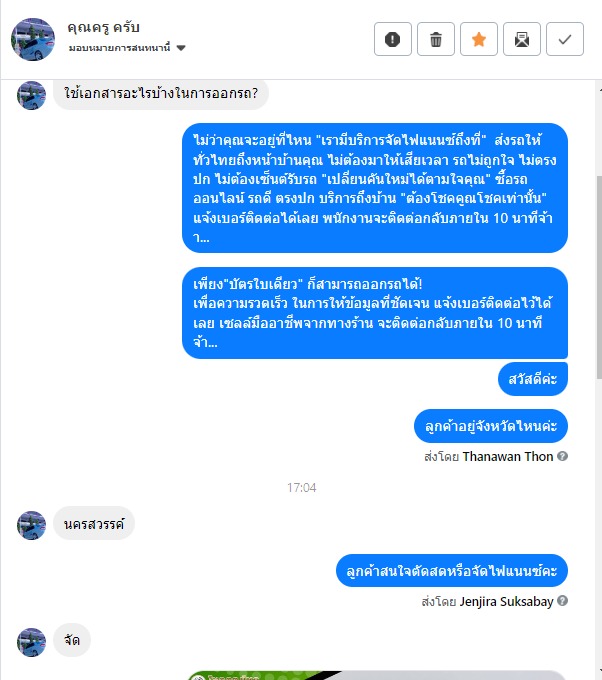Toggle the orange star follow-up icon
The image size is (602, 680).
tap(478, 39)
